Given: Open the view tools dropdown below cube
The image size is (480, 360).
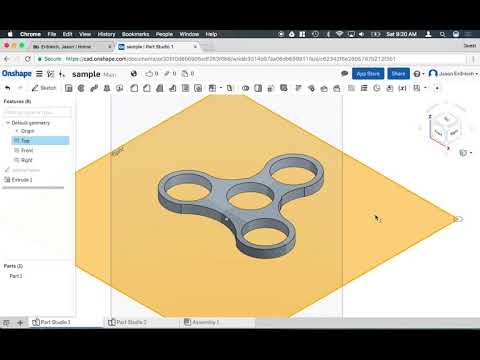Looking at the screenshot, I should point(466,153).
